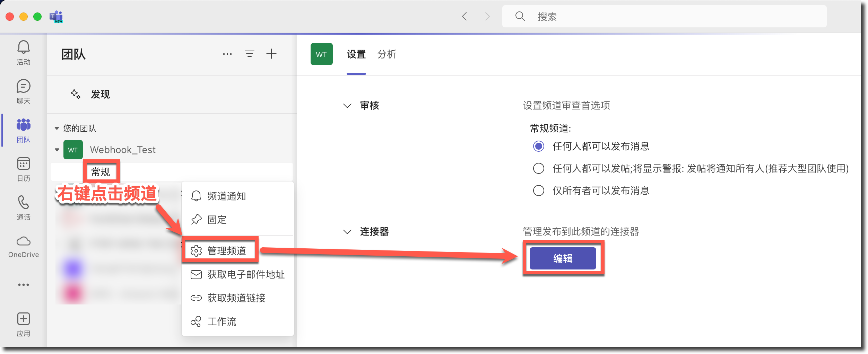The image size is (868, 354).
Task: Click the 搜索 search field
Action: (664, 16)
